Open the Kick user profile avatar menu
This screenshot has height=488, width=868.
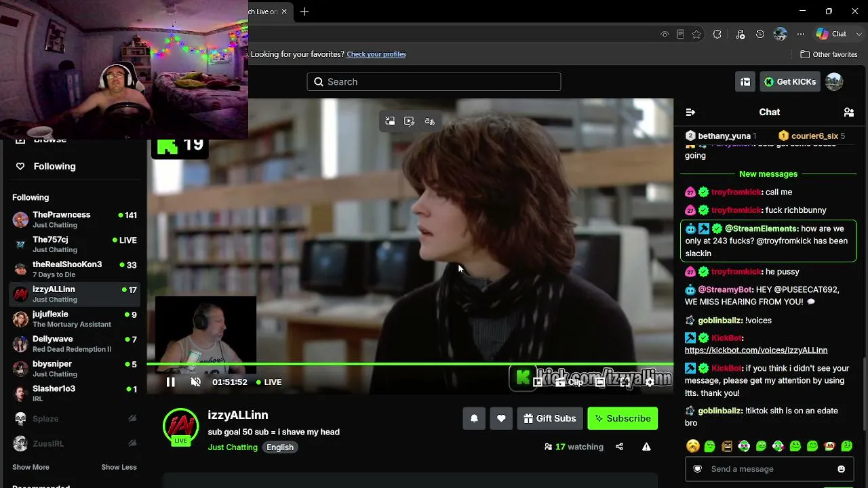point(834,82)
